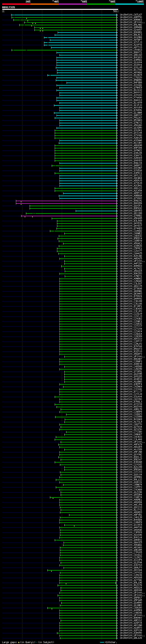Open hit UniRef100_C6TL67
146x644 pixels.
(131, 15)
